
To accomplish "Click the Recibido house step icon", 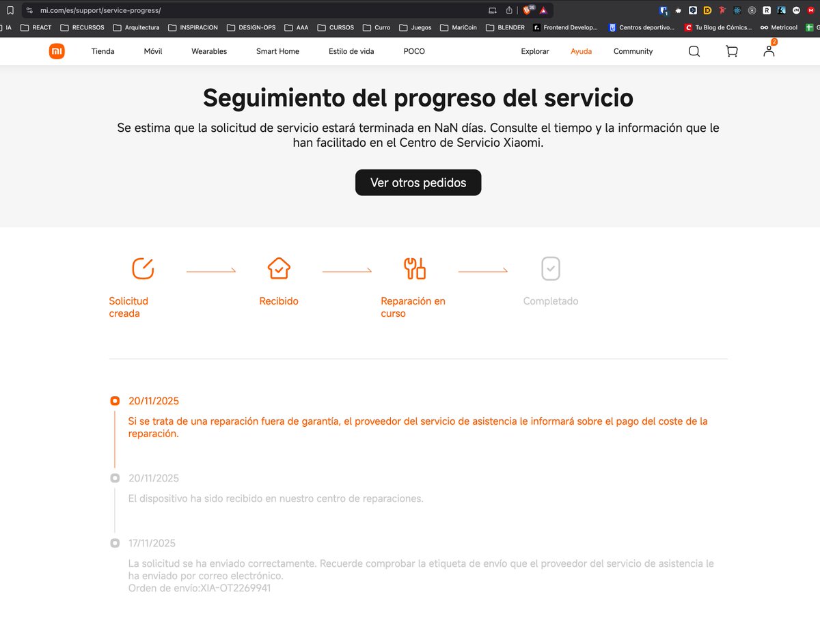I will (x=279, y=268).
